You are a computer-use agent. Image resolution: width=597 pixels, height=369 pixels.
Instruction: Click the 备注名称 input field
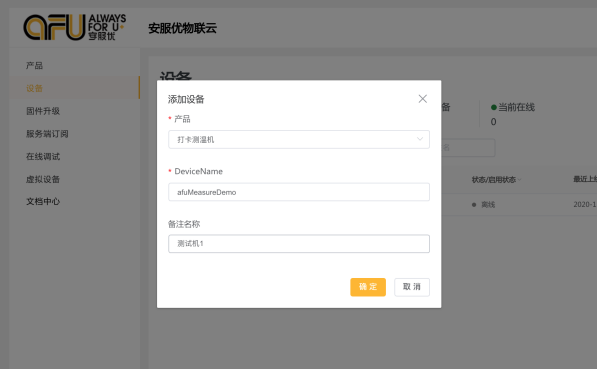coord(299,244)
